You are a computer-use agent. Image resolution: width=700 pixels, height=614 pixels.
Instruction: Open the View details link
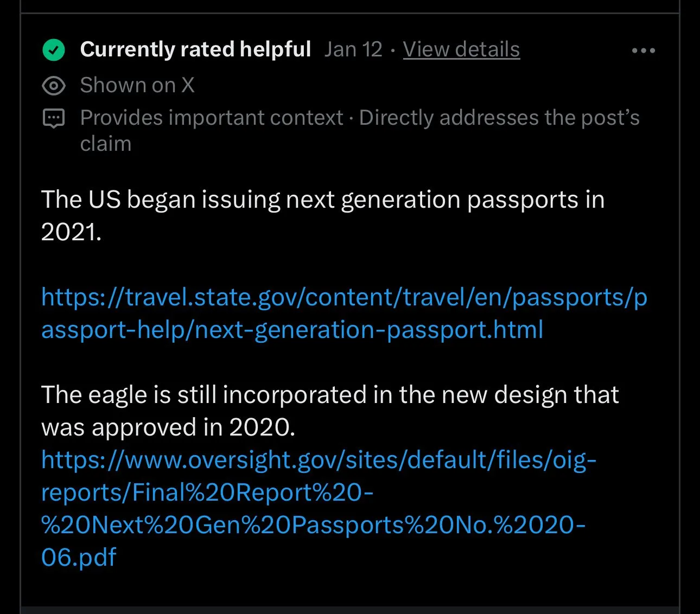tap(461, 49)
